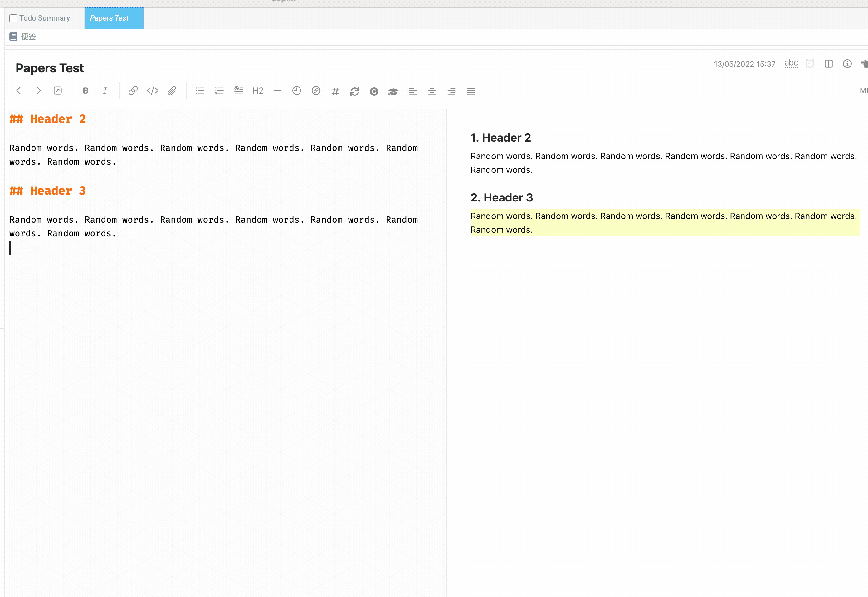Image resolution: width=868 pixels, height=597 pixels.
Task: Toggle spell checker abc button
Action: pos(791,64)
